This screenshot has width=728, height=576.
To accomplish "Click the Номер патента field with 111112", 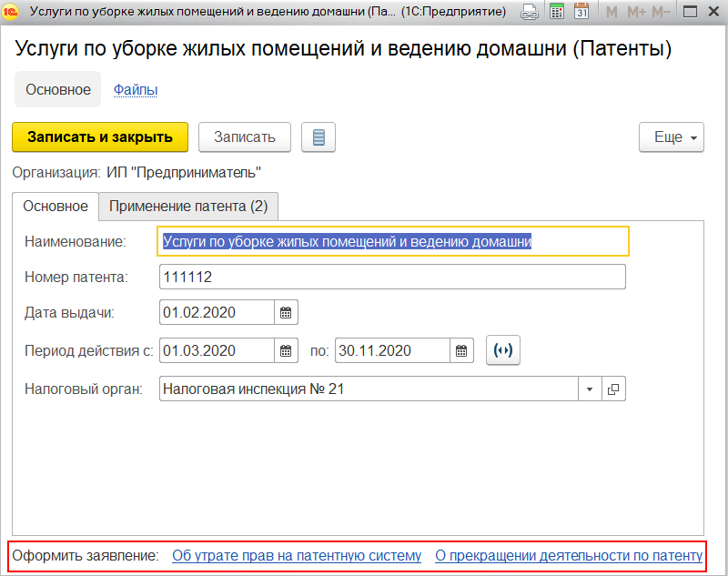I will [392, 278].
